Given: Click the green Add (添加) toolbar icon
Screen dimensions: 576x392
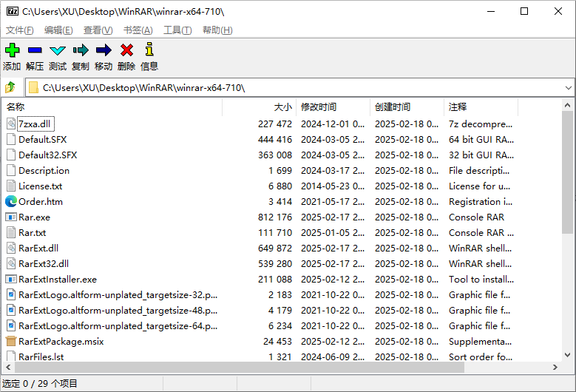Looking at the screenshot, I should [12, 50].
